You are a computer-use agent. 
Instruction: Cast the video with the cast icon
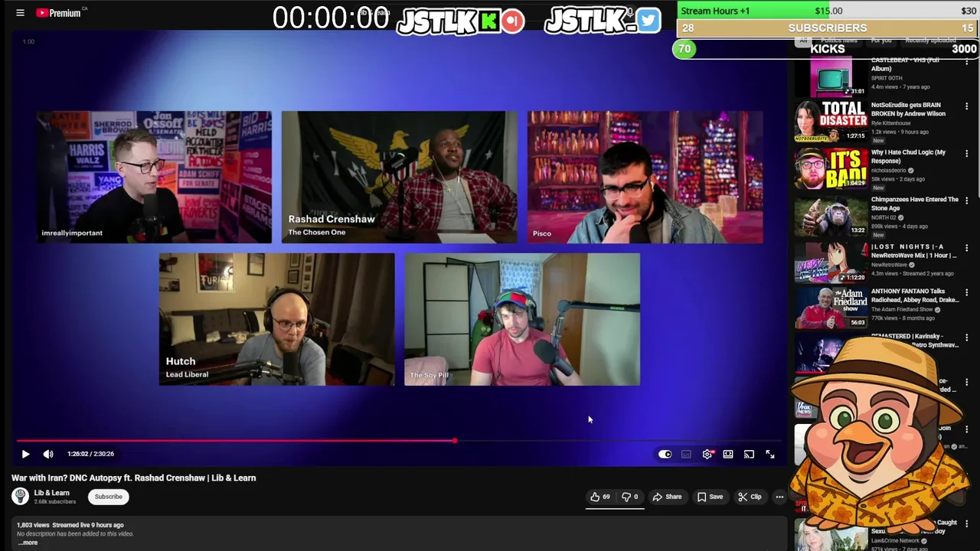tap(749, 455)
